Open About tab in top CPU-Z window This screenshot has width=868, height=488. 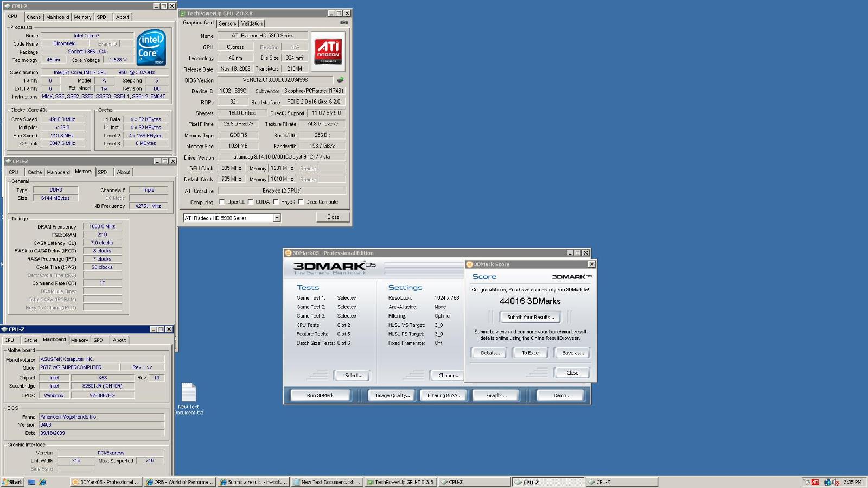[x=123, y=17]
